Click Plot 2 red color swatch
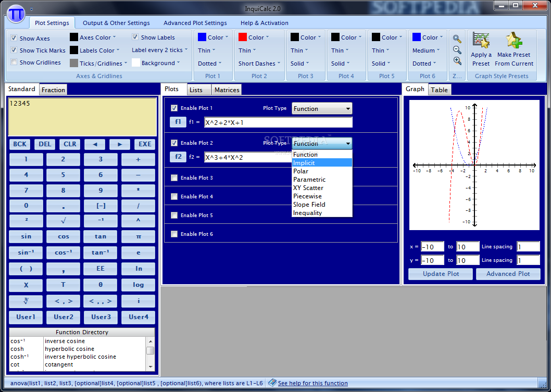Screen dimensions: 551x392 tap(243, 37)
